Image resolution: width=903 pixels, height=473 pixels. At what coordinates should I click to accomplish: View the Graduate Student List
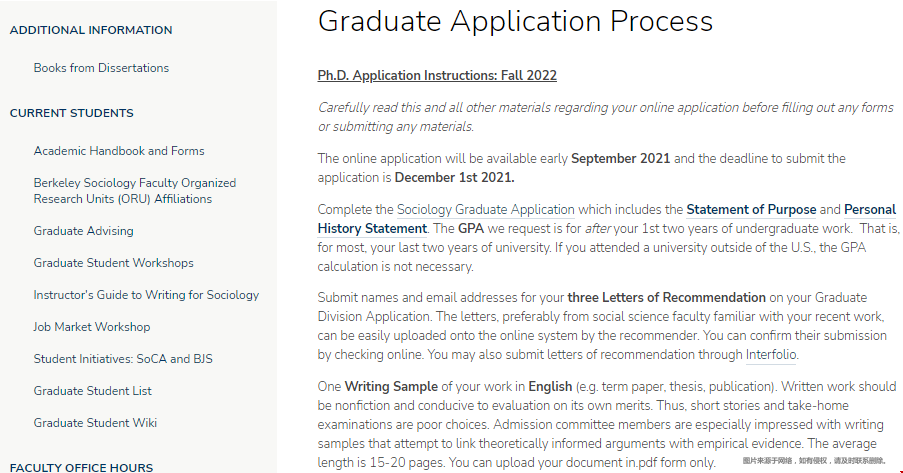point(92,391)
